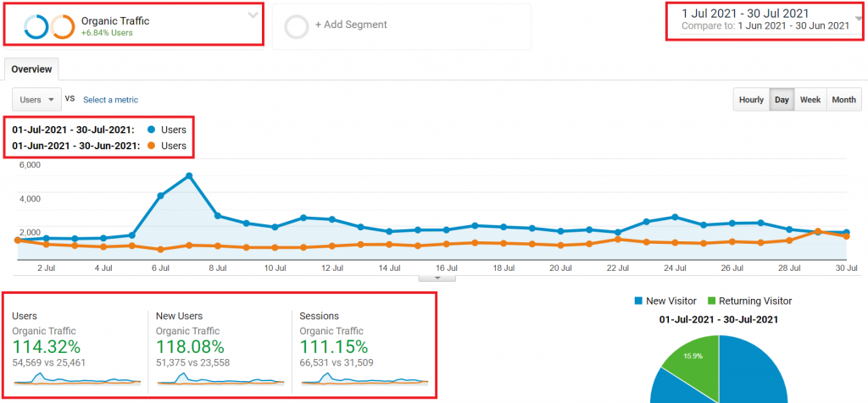The height and width of the screenshot is (403, 868).
Task: Expand the annotations arrow below the chart
Action: [x=437, y=278]
